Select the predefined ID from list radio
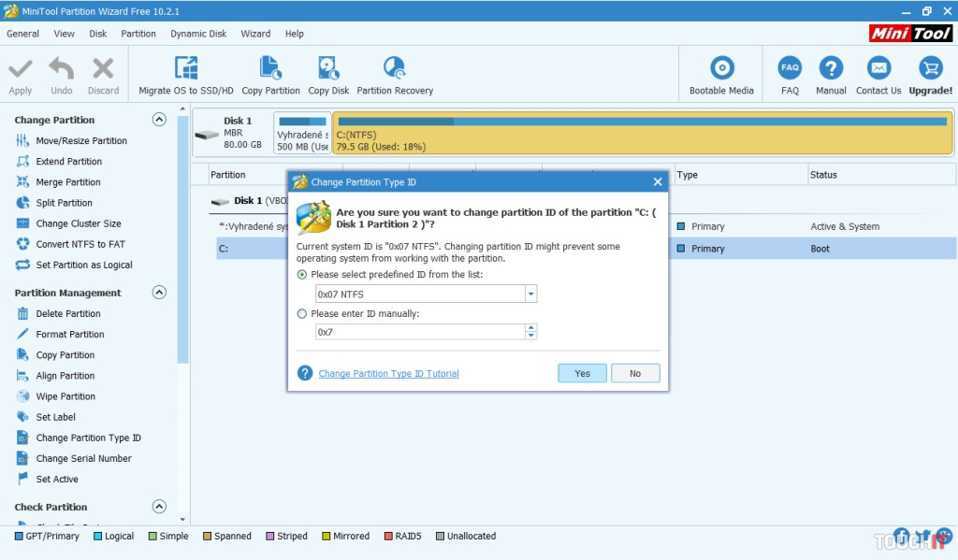958x560 pixels. pos(301,275)
